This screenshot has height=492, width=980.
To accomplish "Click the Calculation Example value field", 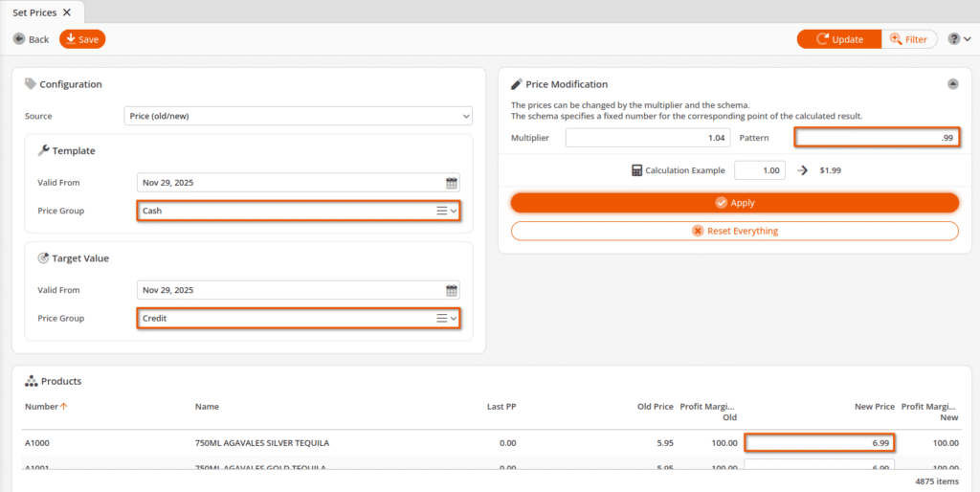I will (759, 170).
